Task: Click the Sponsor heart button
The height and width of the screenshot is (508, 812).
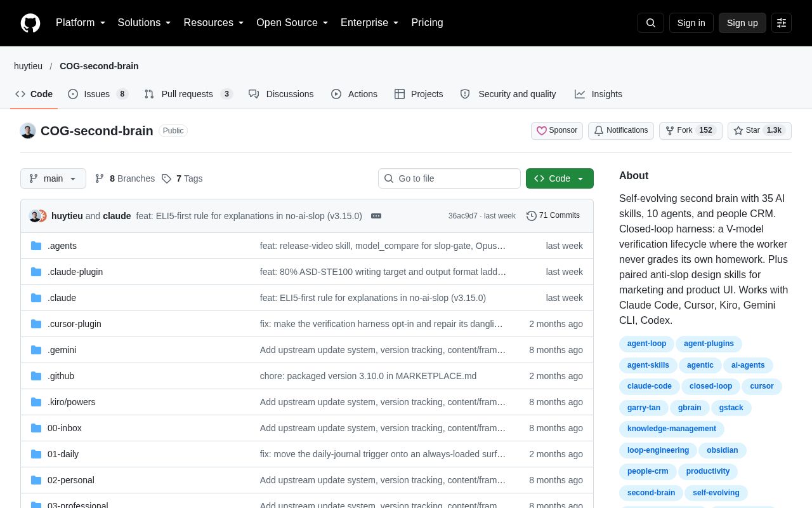Action: pos(557,131)
